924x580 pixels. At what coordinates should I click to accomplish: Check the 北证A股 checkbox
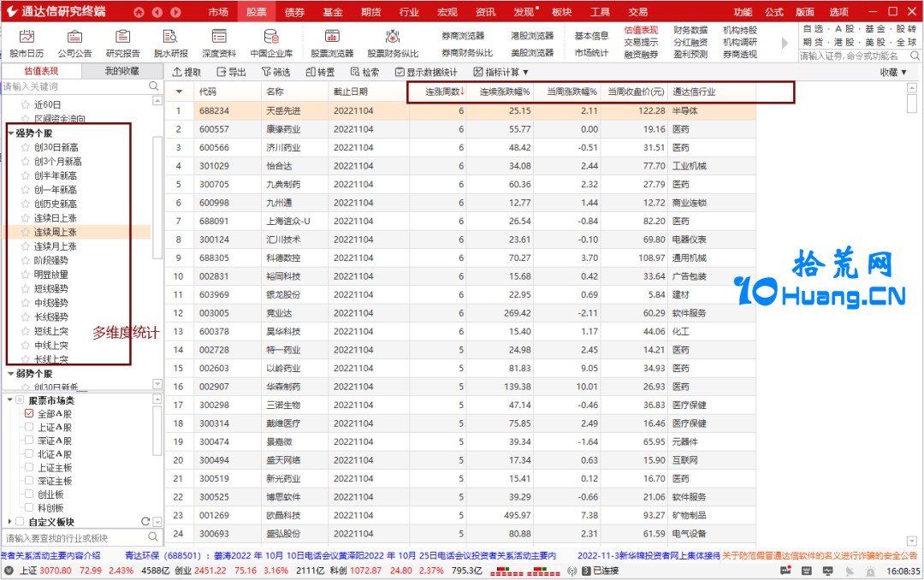pos(29,454)
